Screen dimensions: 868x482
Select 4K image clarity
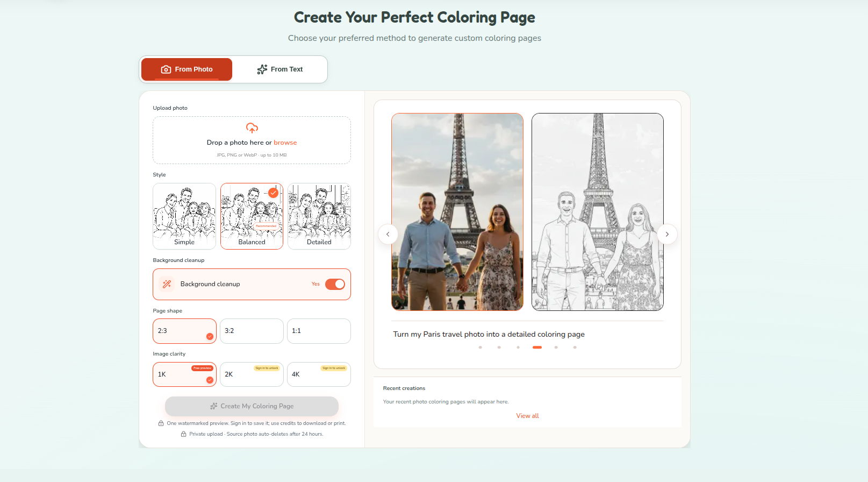coord(319,374)
